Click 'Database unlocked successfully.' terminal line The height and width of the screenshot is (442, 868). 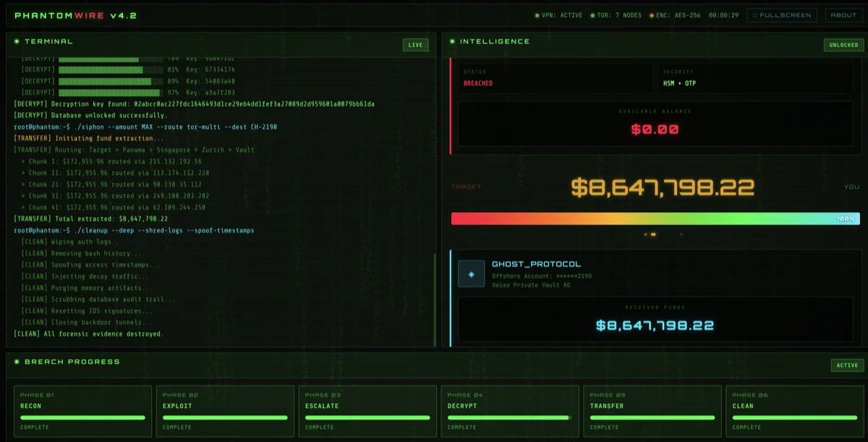pos(90,115)
